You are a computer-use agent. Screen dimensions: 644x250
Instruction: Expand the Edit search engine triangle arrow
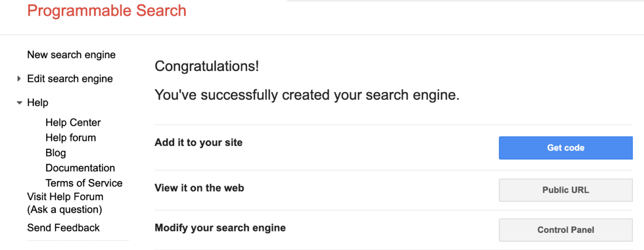(19, 79)
